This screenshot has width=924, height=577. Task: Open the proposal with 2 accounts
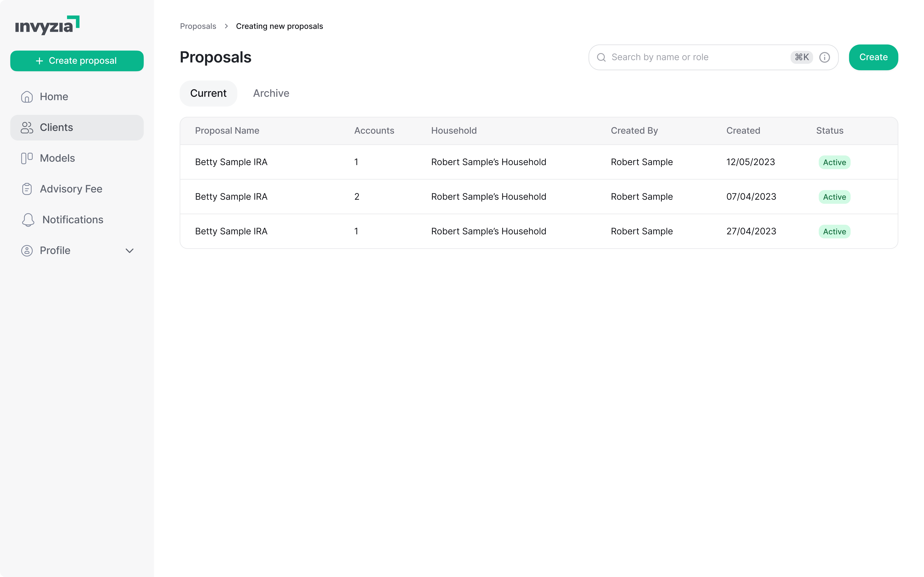(231, 197)
